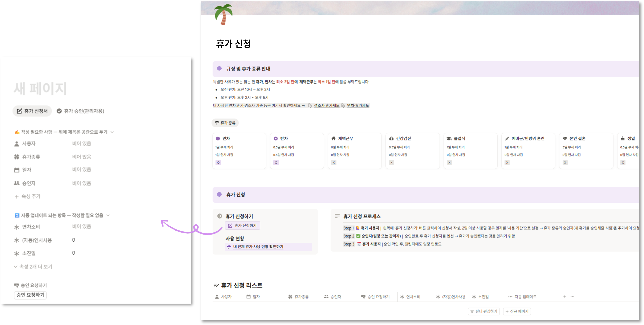Open table more options ellipsis
This screenshot has width=644, height=325.
tap(573, 297)
